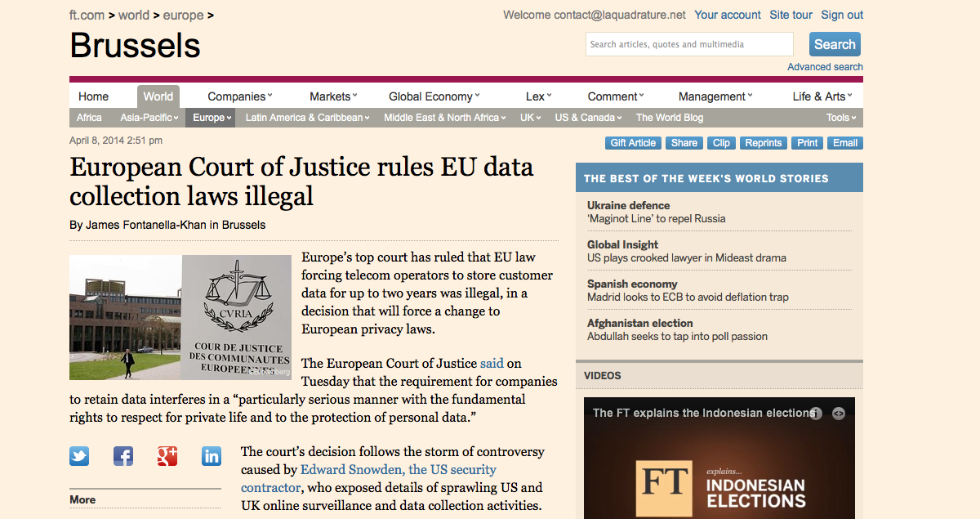Go to europe breadcrumb link

(x=185, y=15)
